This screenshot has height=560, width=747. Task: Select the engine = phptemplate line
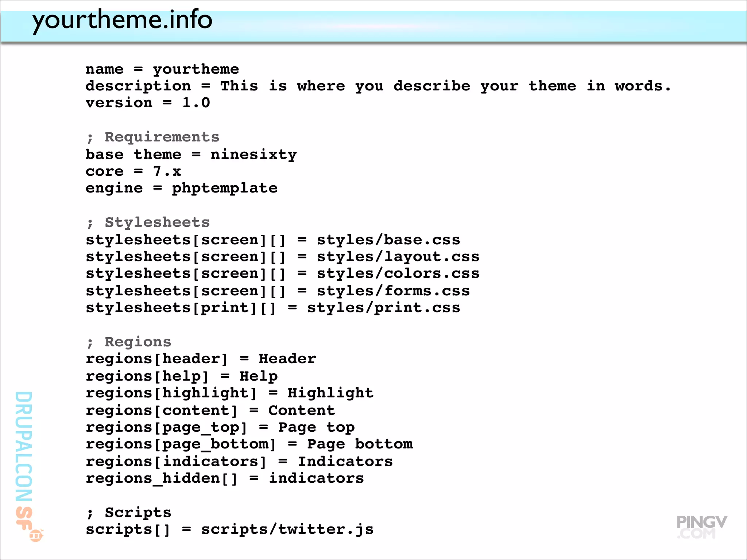coord(182,188)
